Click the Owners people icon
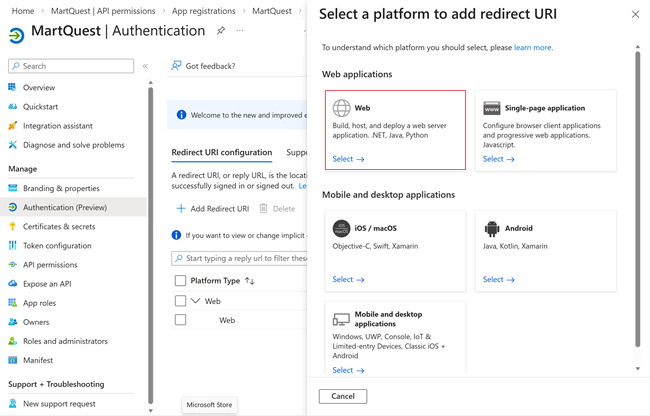The height and width of the screenshot is (416, 650). tap(12, 322)
